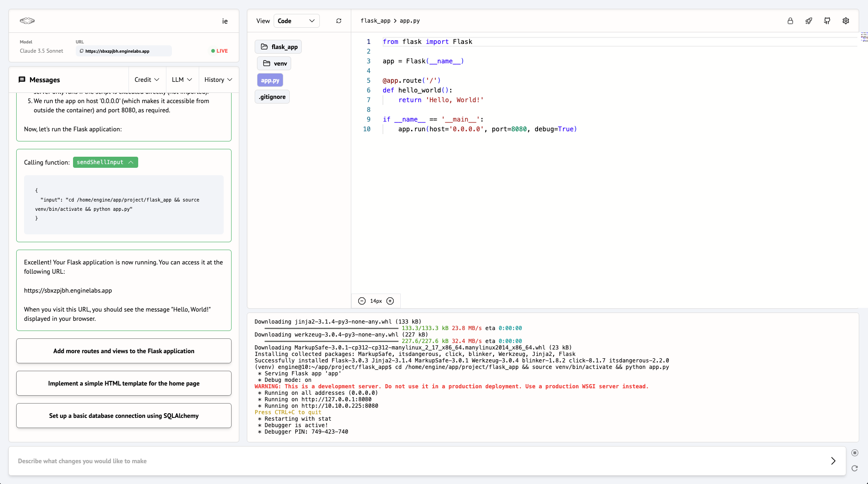Focus the Describe changes input field
This screenshot has width=868, height=484.
[x=416, y=461]
